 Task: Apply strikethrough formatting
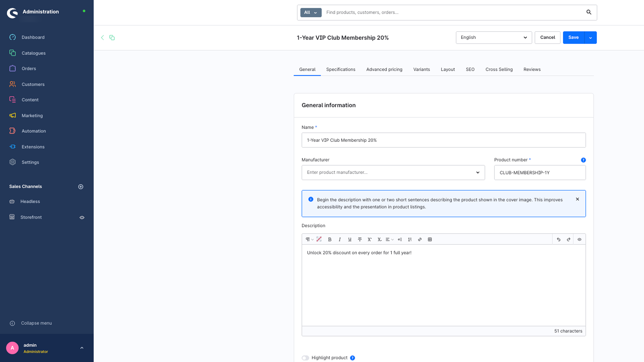360,239
